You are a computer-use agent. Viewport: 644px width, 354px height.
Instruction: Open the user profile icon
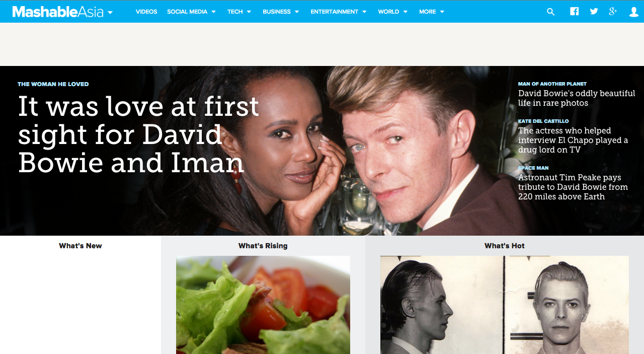click(x=634, y=12)
